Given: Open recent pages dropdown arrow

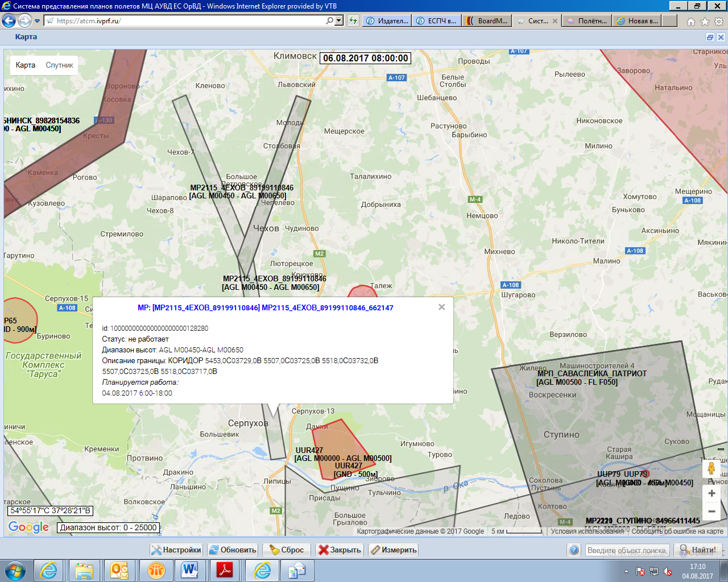Looking at the screenshot, I should coord(38,21).
